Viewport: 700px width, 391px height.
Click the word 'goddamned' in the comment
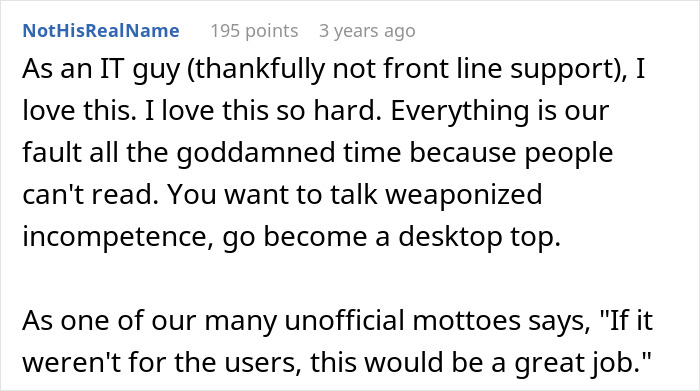point(256,153)
